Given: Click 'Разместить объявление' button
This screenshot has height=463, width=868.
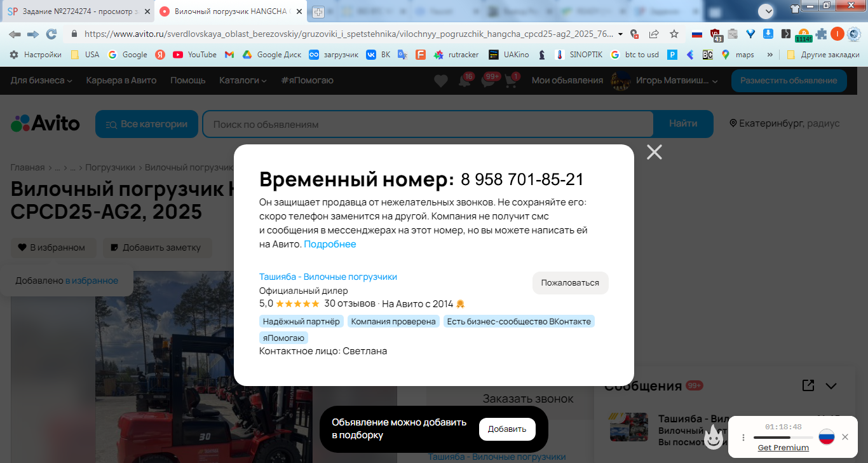Looking at the screenshot, I should (x=789, y=81).
